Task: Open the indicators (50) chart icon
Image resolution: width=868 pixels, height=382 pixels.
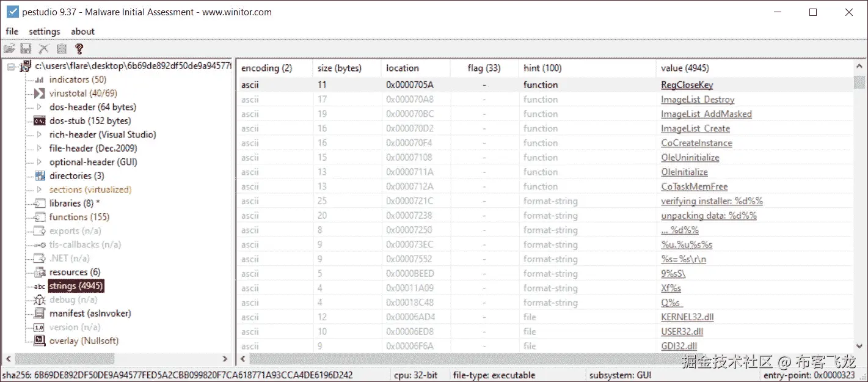Action: click(x=38, y=79)
